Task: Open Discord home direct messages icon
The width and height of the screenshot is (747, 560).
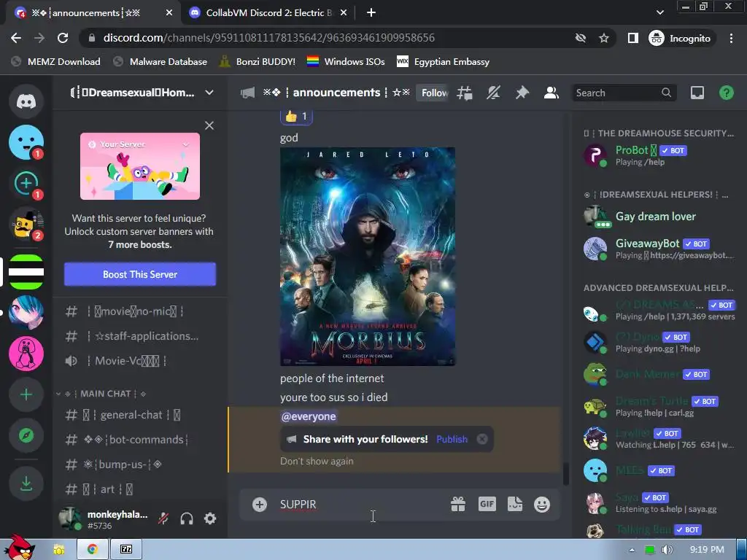Action: (x=26, y=101)
